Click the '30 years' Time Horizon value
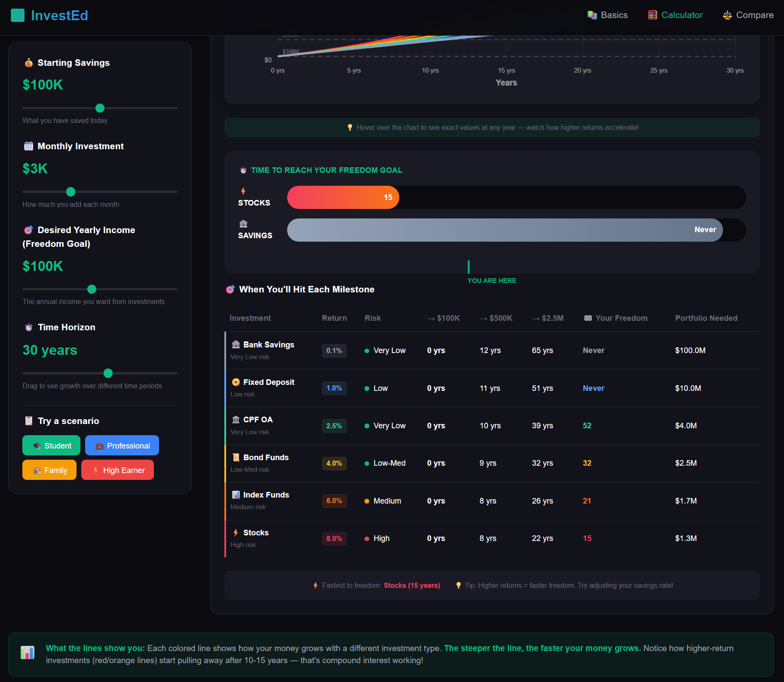This screenshot has height=682, width=784. pos(50,350)
